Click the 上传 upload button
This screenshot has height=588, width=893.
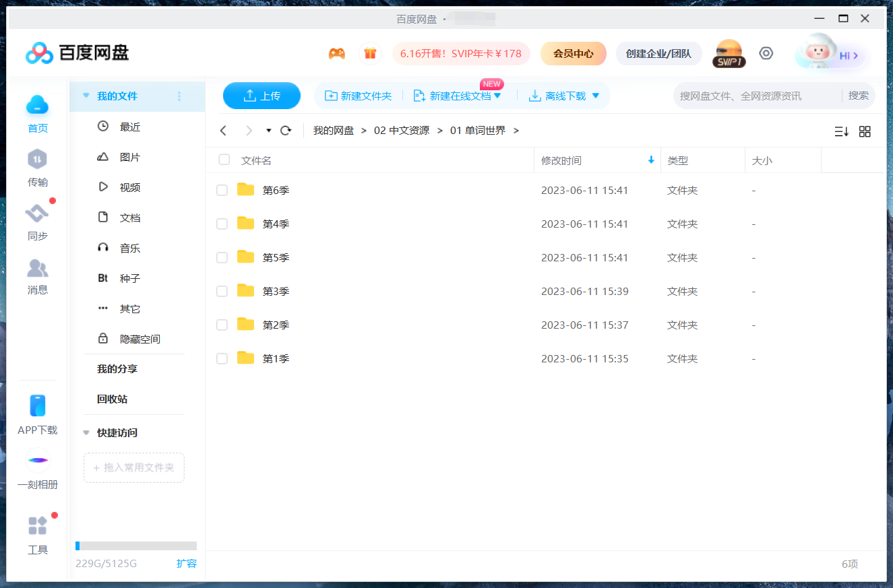point(261,96)
